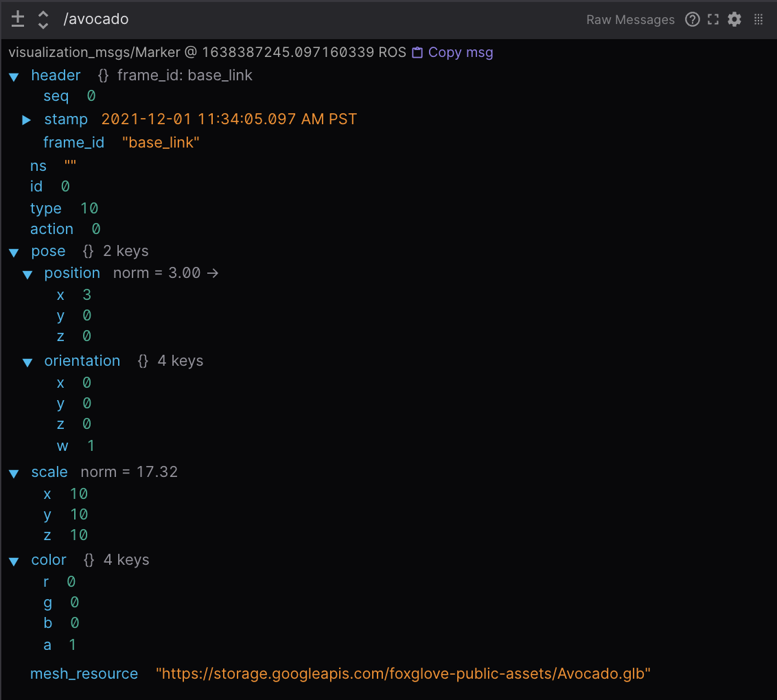Click the Raw Messages panel title
The height and width of the screenshot is (700, 777).
point(630,20)
